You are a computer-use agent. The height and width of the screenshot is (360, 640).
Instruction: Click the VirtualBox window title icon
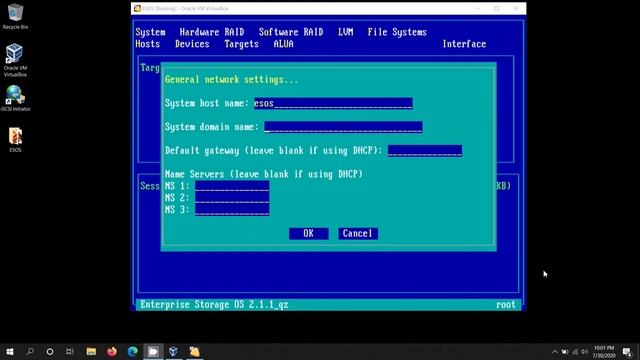138,9
